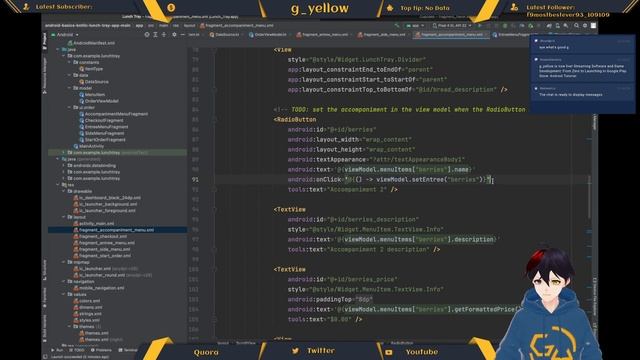Click the green Run app icon
The height and width of the screenshot is (360, 640).
(x=480, y=25)
